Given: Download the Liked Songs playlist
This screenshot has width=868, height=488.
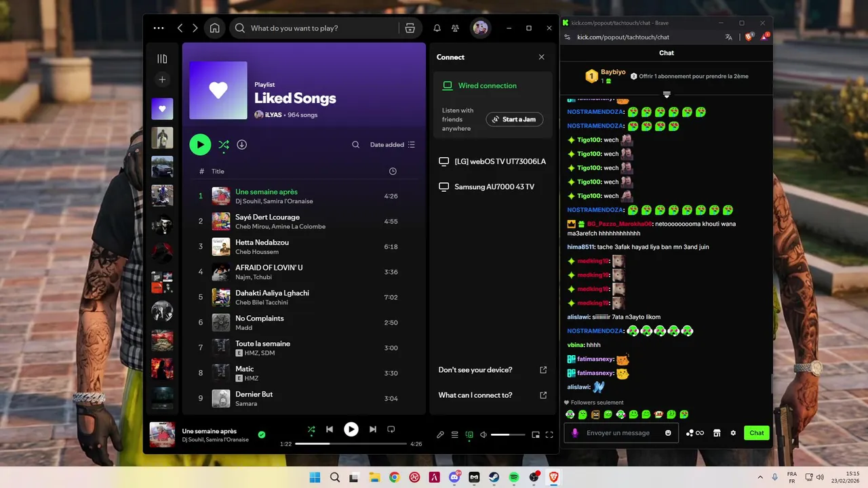Looking at the screenshot, I should [242, 144].
